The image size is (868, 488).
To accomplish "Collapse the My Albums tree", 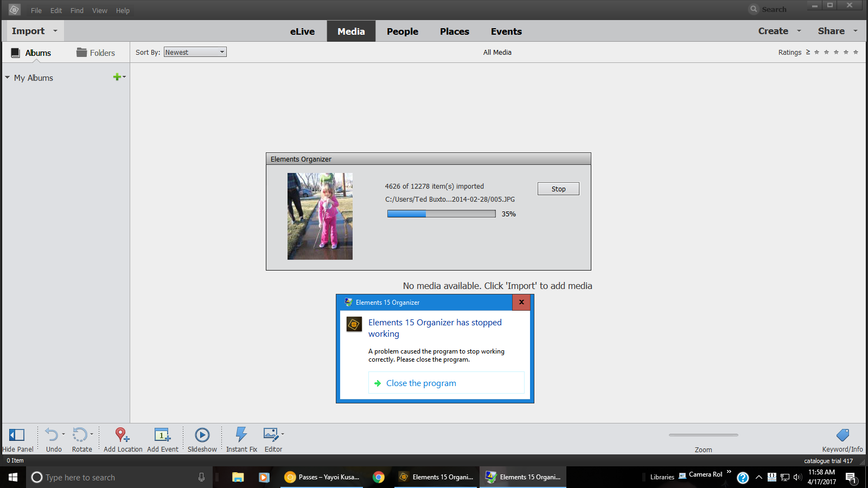I will [7, 78].
